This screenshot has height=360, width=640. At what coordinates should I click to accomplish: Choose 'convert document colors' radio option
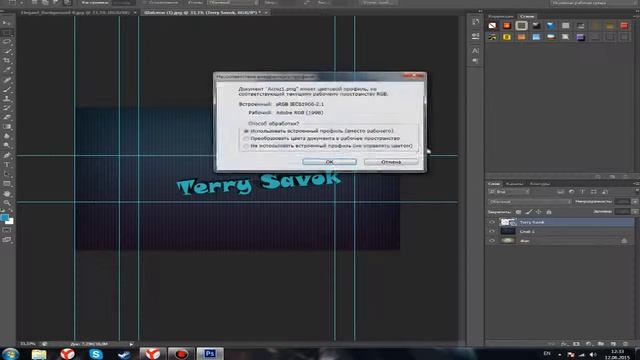(246, 138)
